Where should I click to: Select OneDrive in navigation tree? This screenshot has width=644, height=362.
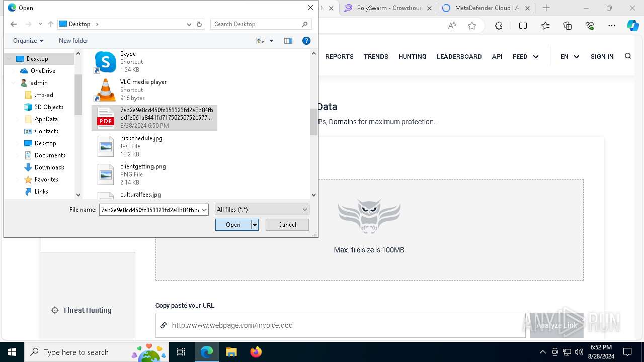(43, 71)
